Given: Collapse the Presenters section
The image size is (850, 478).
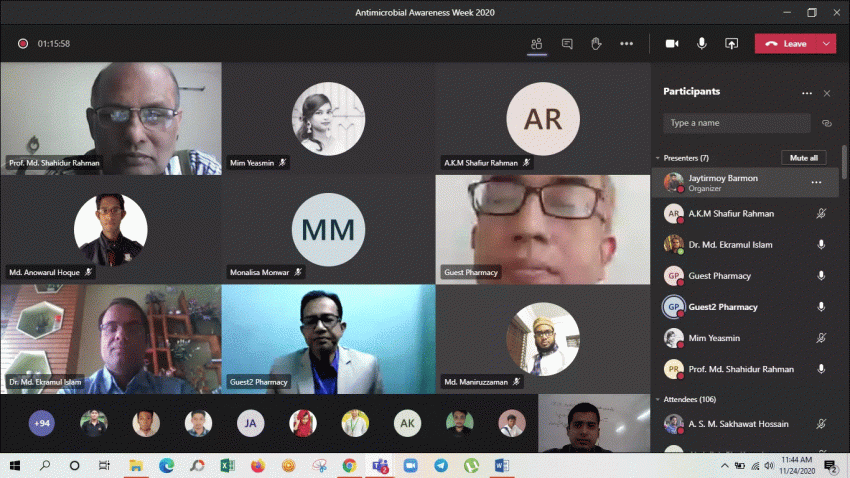Looking at the screenshot, I should (658, 158).
